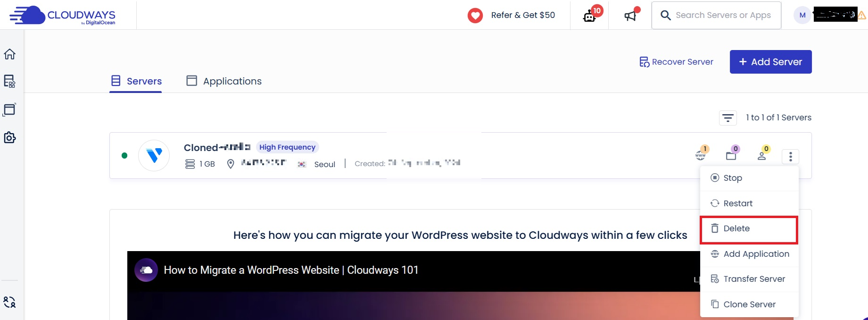
Task: Click the Refer & Get $50 link
Action: (523, 15)
